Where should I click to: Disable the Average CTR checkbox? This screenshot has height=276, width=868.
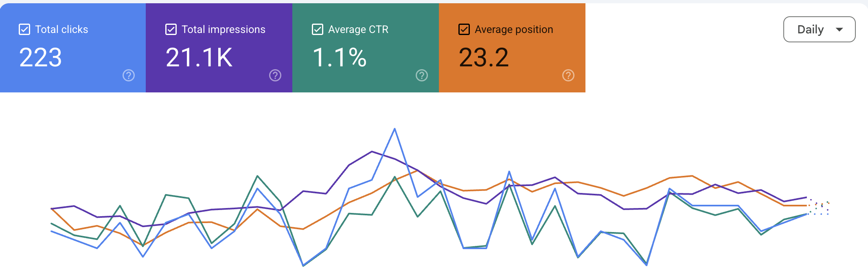pyautogui.click(x=318, y=29)
